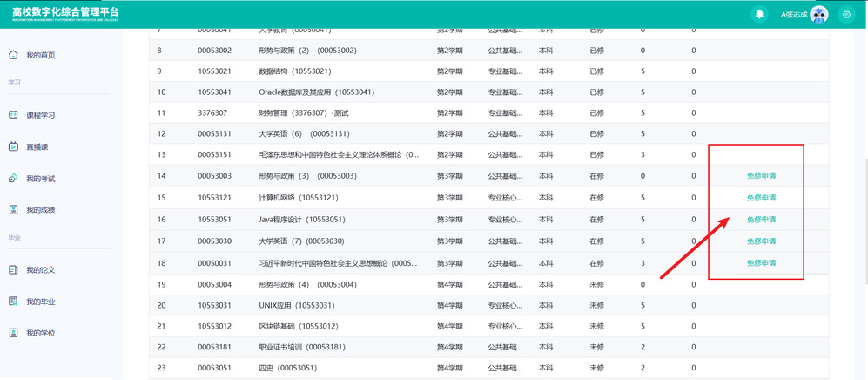Click the 我的论文 sidebar icon
This screenshot has height=380, width=868.
pyautogui.click(x=13, y=270)
